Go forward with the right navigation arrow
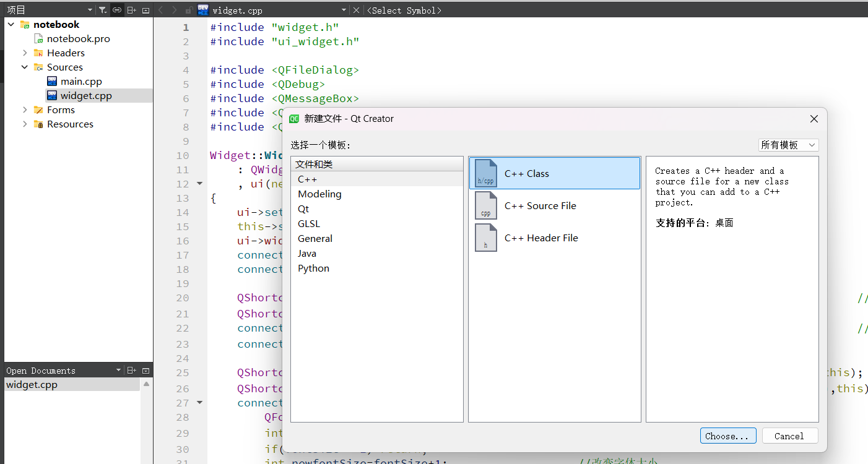 click(x=175, y=10)
